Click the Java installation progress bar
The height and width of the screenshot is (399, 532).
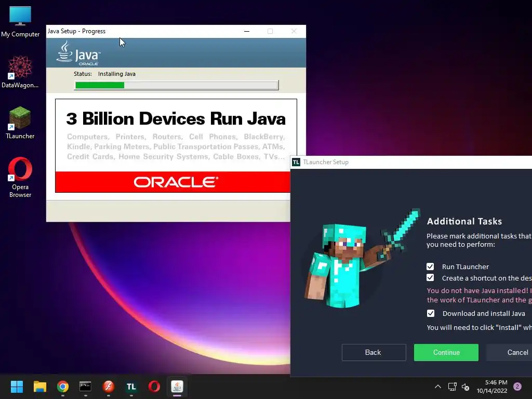177,85
